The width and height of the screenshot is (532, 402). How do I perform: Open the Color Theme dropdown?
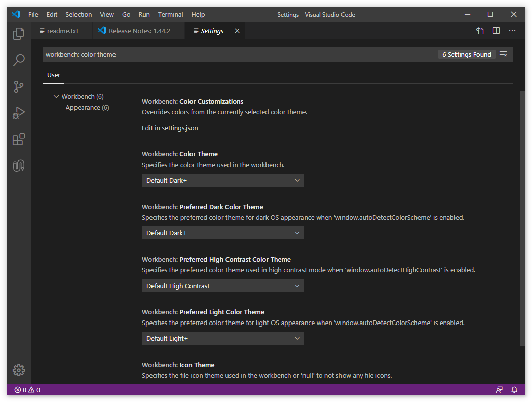tap(222, 180)
